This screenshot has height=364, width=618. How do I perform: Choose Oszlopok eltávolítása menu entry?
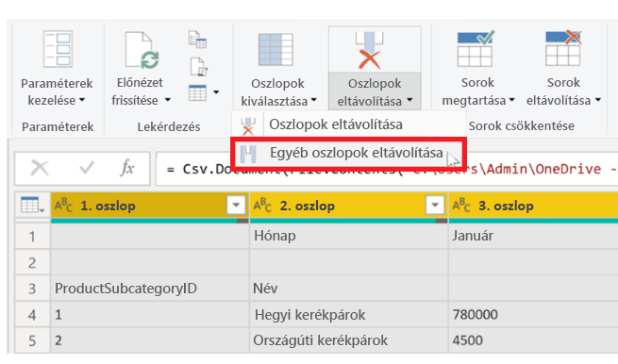(348, 124)
